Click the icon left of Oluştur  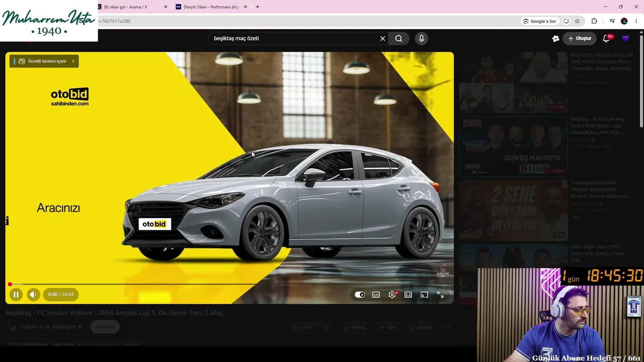pos(555,38)
